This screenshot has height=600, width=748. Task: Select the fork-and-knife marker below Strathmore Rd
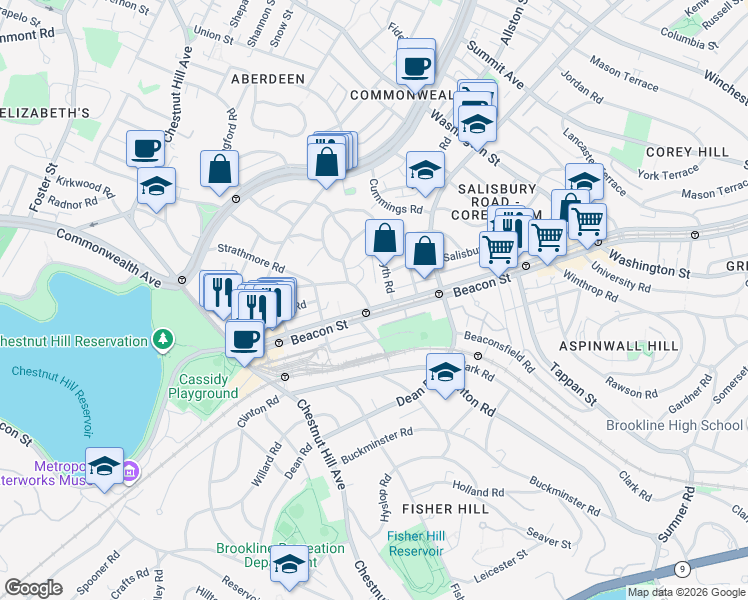pos(223,292)
